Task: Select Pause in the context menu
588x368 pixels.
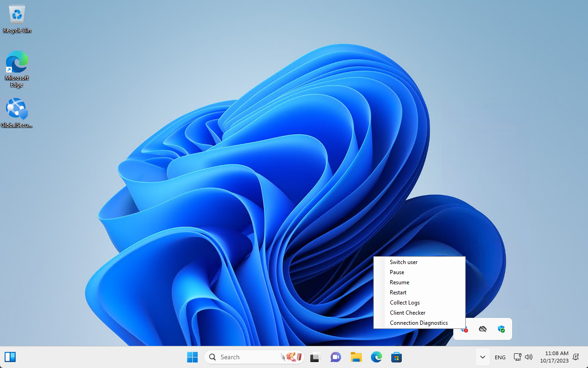Action: [x=397, y=272]
